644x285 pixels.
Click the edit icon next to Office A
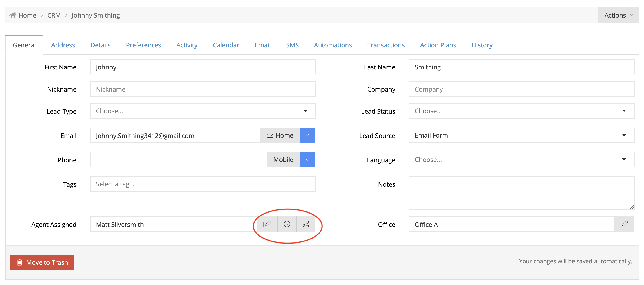[x=623, y=224]
